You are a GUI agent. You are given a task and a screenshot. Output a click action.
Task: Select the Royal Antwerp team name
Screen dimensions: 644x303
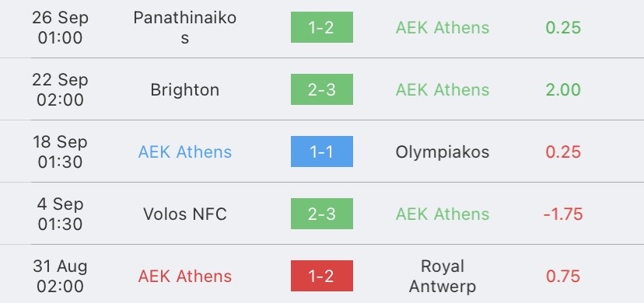click(x=443, y=276)
